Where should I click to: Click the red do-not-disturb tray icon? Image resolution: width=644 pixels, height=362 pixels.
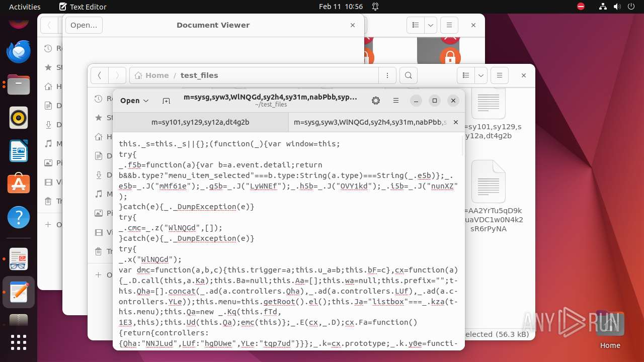pos(581,7)
